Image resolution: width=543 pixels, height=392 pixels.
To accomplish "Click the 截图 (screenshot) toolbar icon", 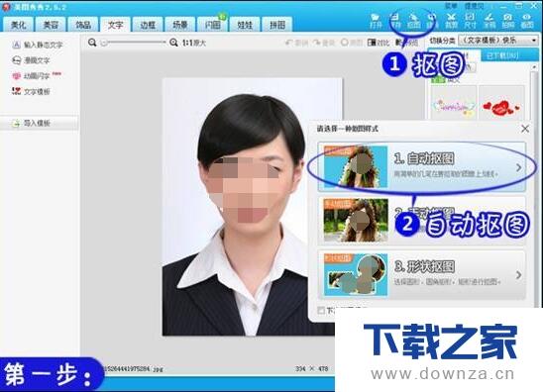I will (x=527, y=21).
